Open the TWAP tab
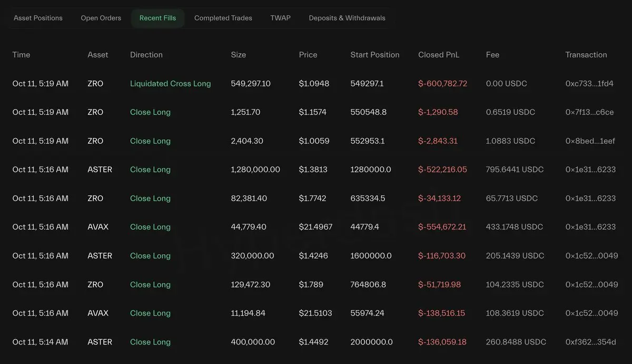Screen dimensions: 632x364 pyautogui.click(x=280, y=18)
